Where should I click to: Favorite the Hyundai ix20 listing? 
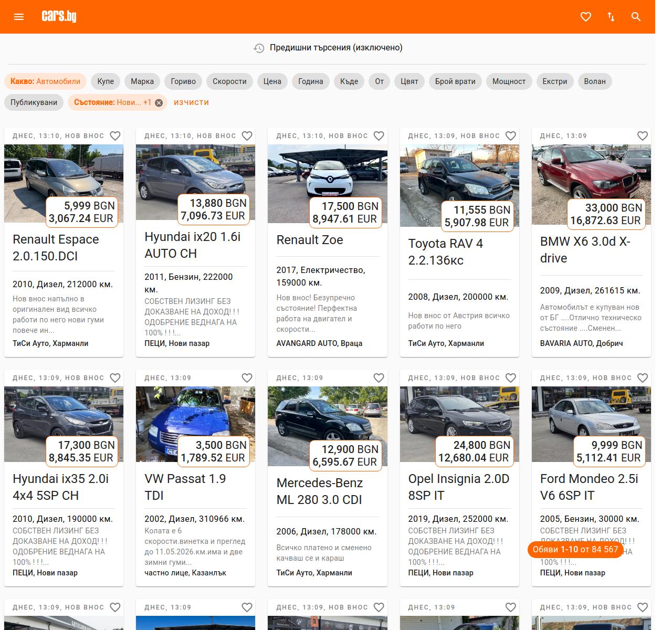point(247,136)
